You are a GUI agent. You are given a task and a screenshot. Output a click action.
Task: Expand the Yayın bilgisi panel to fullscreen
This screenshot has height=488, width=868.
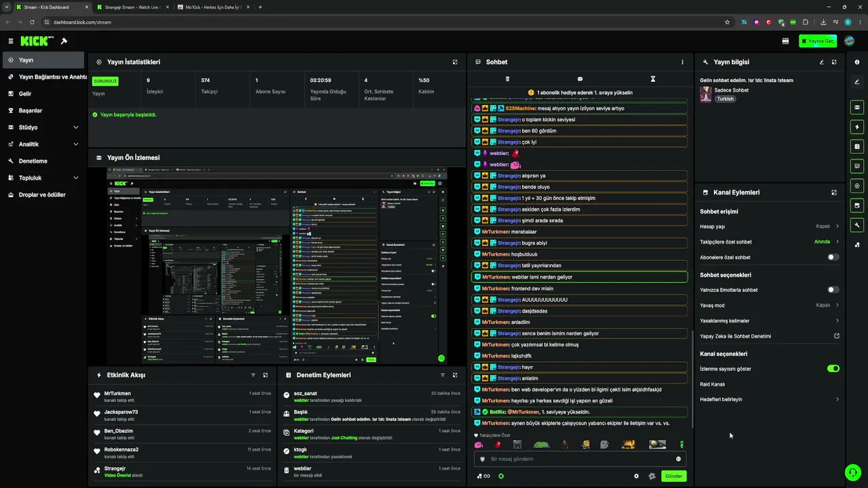[834, 62]
